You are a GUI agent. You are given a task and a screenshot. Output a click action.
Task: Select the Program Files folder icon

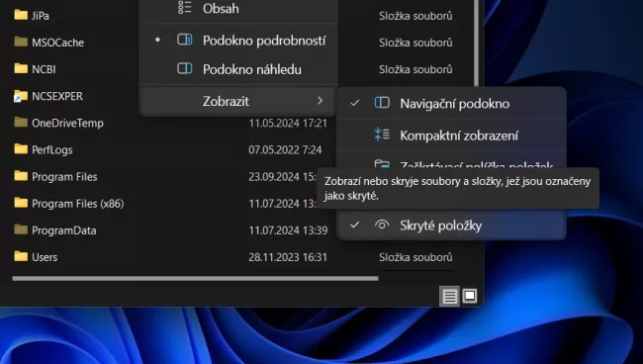(x=21, y=176)
